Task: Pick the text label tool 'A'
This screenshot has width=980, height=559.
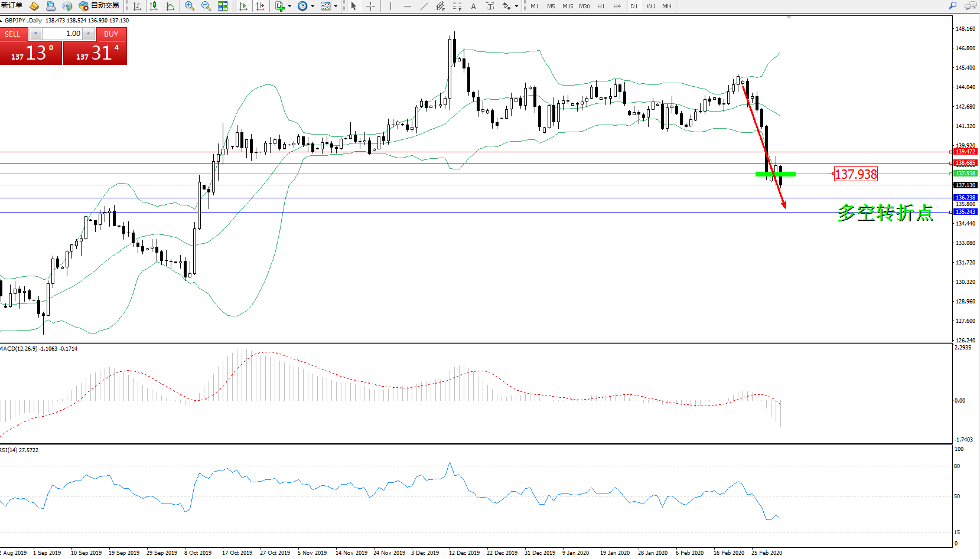Action: 473,6
